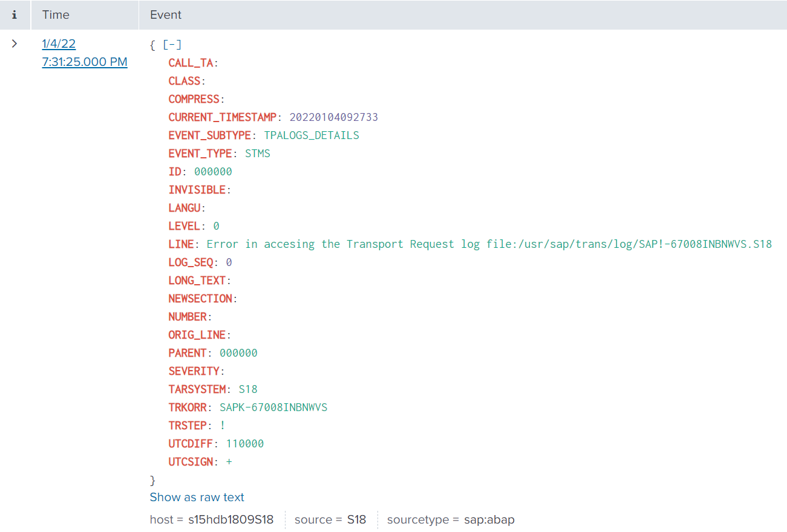
Task: Click the LINE field error message value
Action: point(489,244)
